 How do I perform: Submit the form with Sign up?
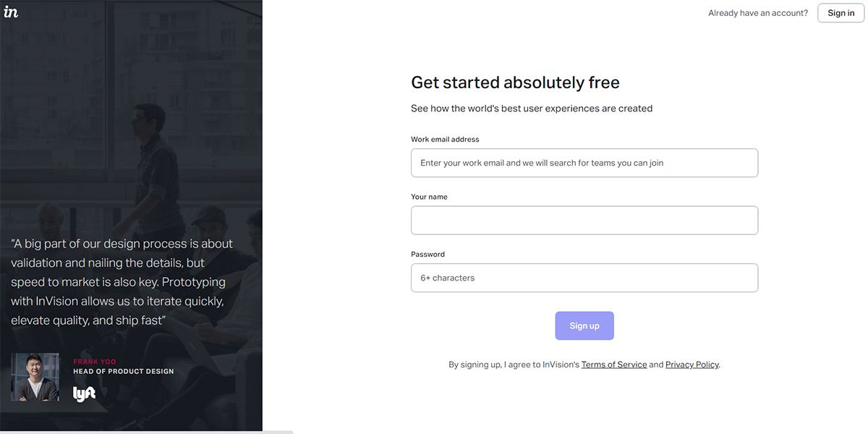click(584, 325)
